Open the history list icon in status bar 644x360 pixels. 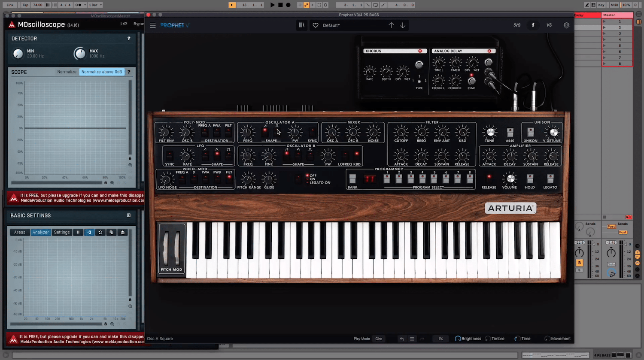(x=412, y=339)
